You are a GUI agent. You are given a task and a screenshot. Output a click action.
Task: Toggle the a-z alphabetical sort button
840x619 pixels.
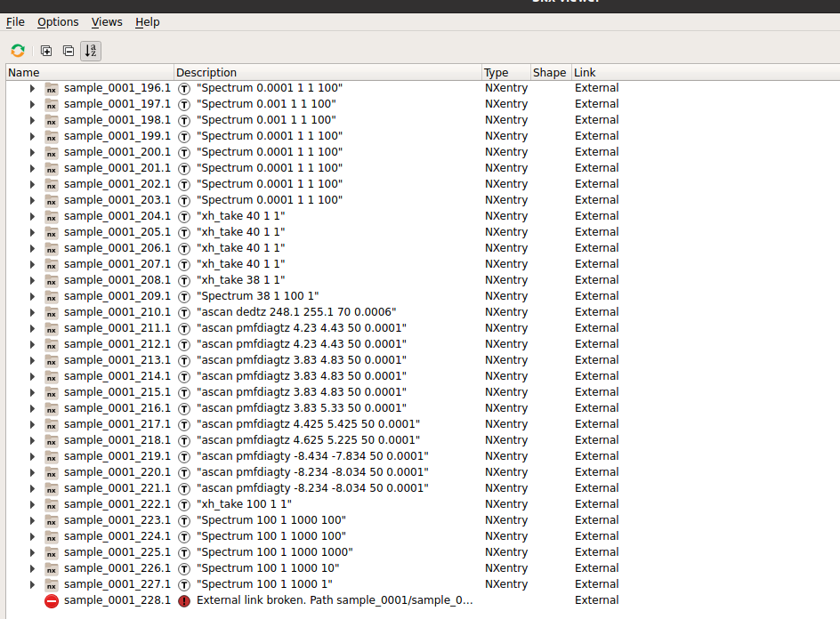[x=90, y=51]
